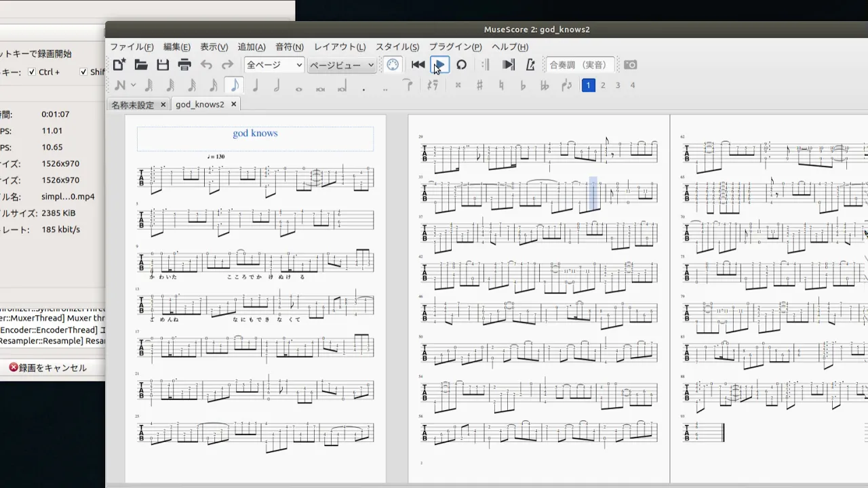Click the tempo marking 130

(216, 157)
